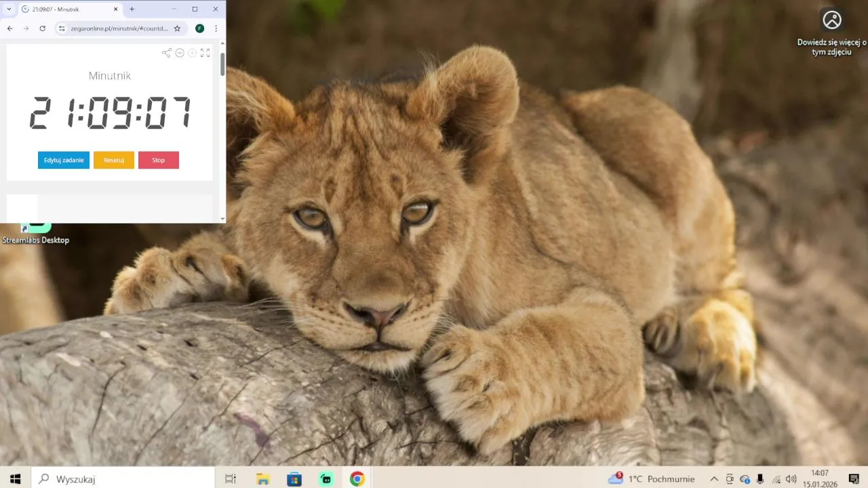Open the tab search dropdown in Chrome
This screenshot has height=488, width=868.
click(x=8, y=9)
